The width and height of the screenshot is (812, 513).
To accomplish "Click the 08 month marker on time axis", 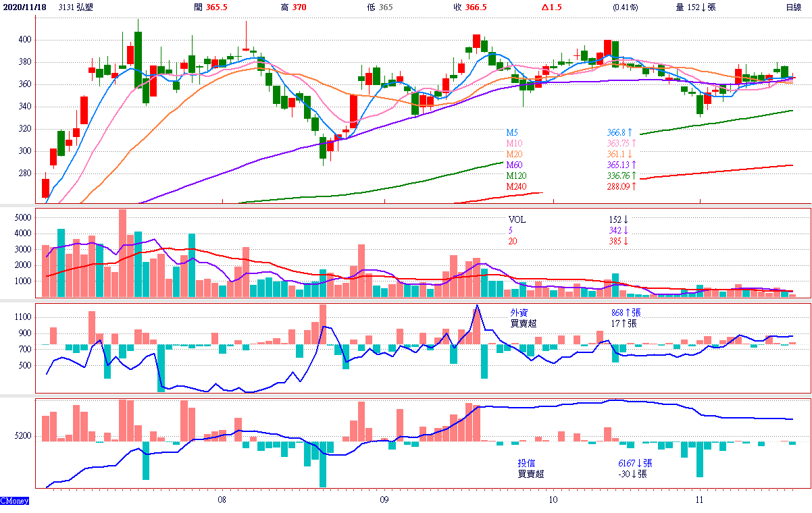I will (x=222, y=500).
